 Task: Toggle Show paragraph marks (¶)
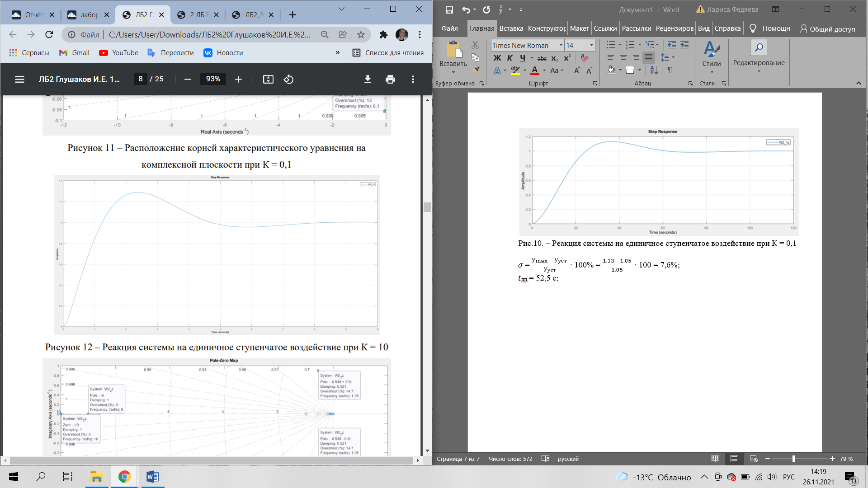670,70
